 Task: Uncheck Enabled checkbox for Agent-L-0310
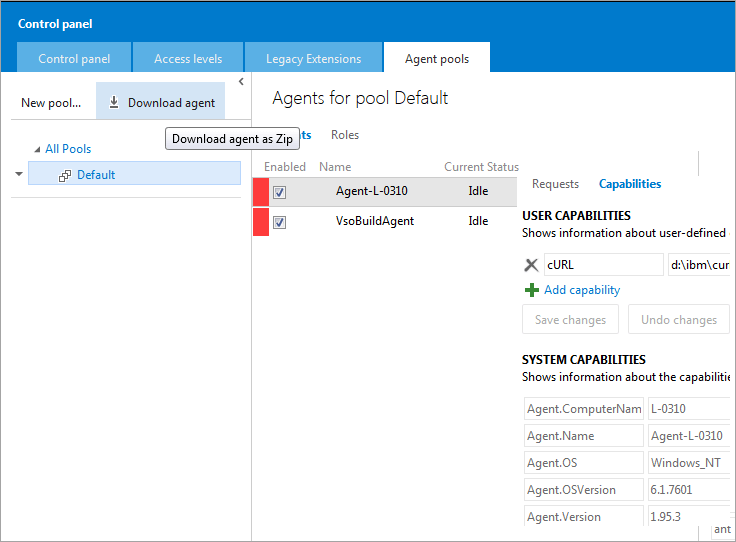[x=280, y=192]
